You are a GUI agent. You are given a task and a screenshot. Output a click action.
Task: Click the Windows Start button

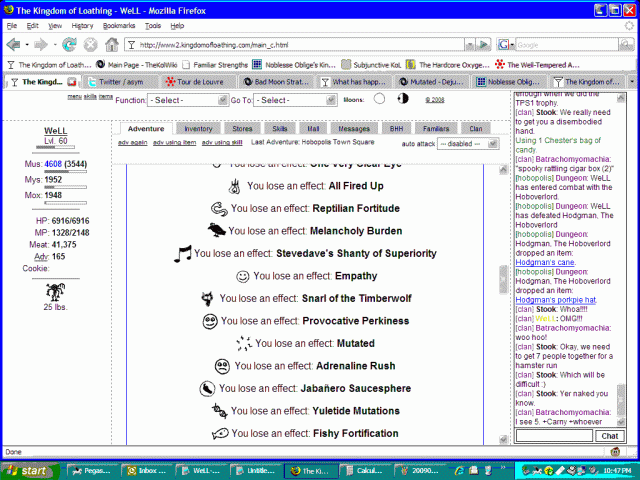(x=28, y=469)
